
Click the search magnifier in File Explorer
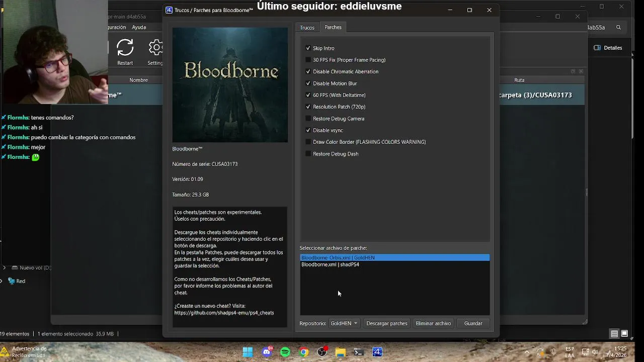[618, 28]
